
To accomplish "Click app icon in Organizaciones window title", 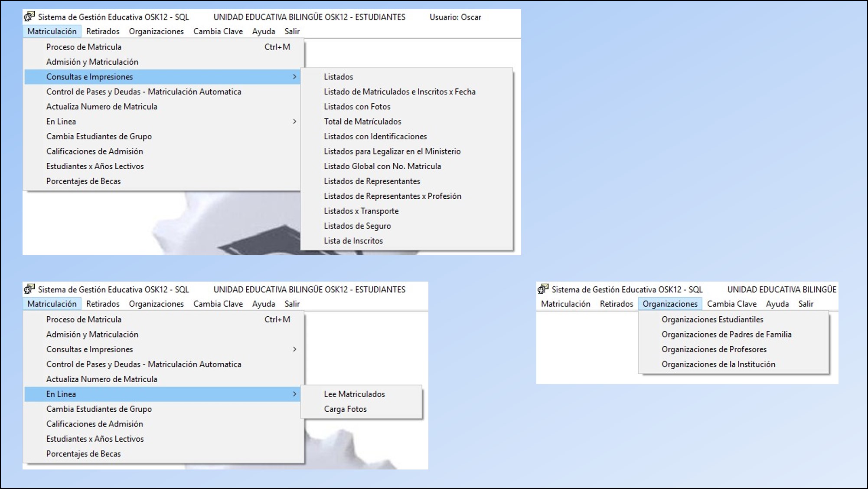I will pyautogui.click(x=543, y=289).
